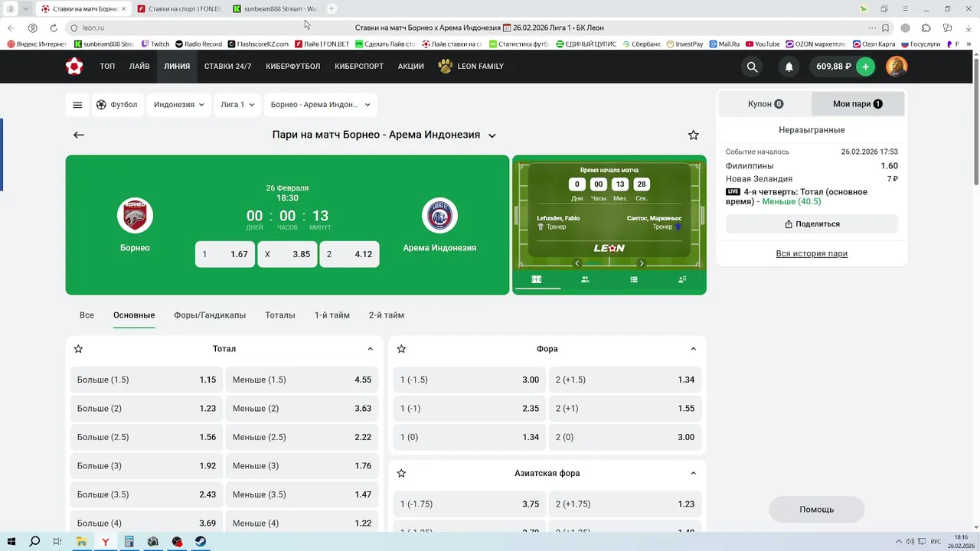Open the СТАВКИ 24/7 menu item
Screen dimensions: 980x551
(x=227, y=67)
